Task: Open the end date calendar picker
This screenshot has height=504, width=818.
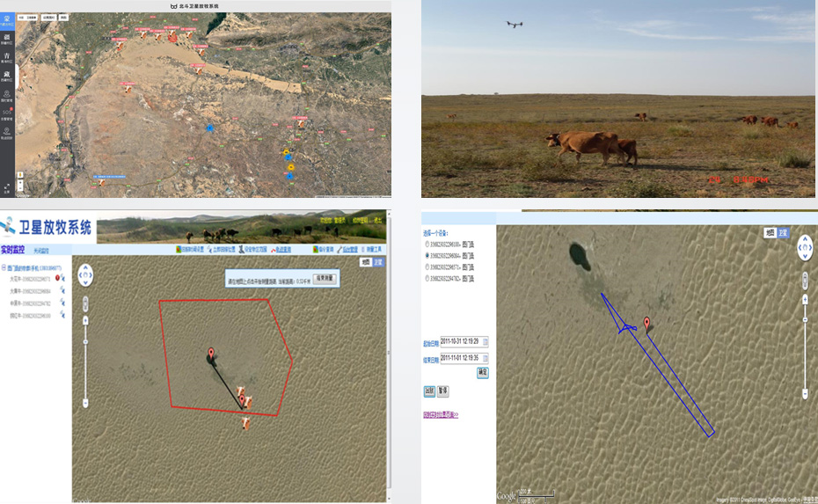Action: (x=485, y=358)
